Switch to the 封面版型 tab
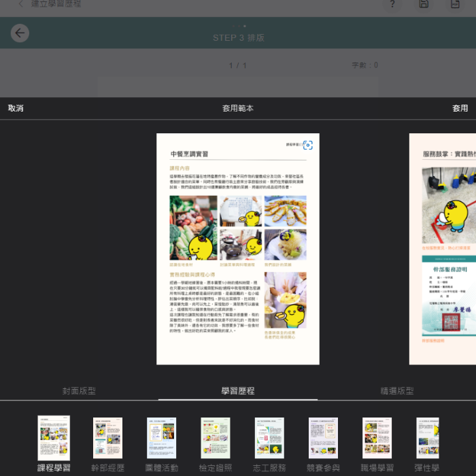The height and width of the screenshot is (476, 476). [x=79, y=391]
